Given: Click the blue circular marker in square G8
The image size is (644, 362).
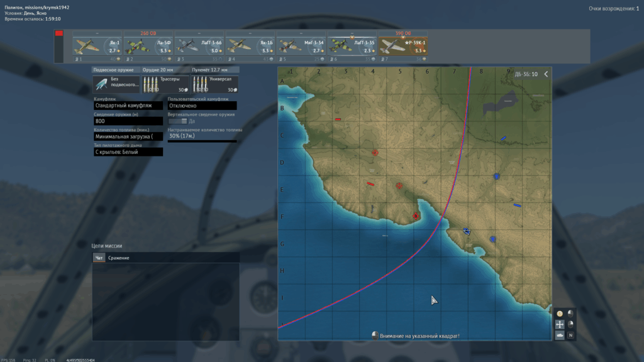Looking at the screenshot, I should coord(493,239).
